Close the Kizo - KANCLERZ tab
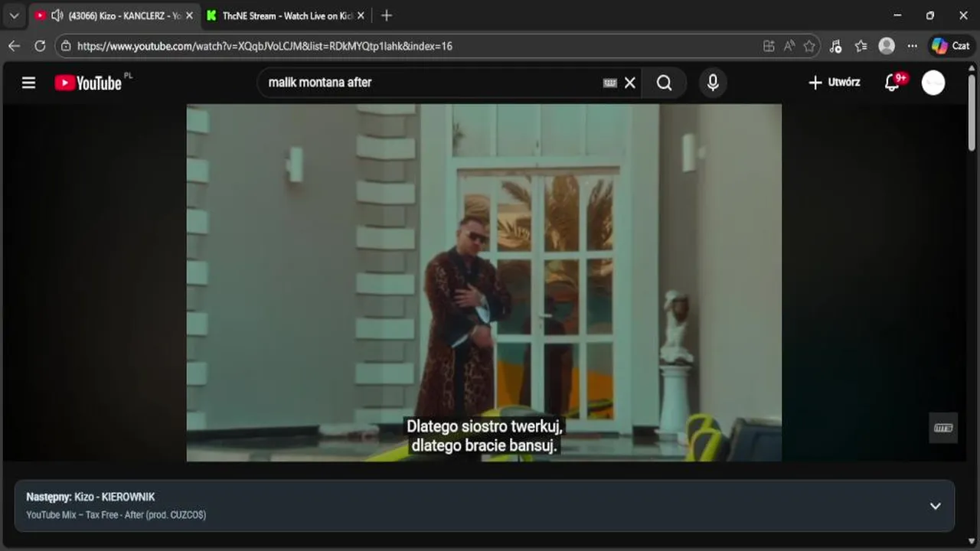This screenshot has width=980, height=551. click(x=189, y=15)
